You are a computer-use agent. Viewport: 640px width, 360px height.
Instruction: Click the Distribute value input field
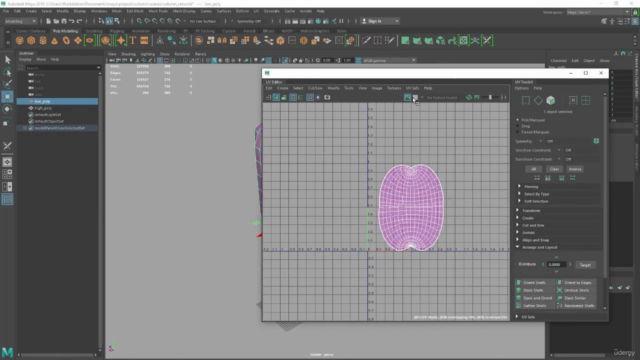(x=556, y=264)
